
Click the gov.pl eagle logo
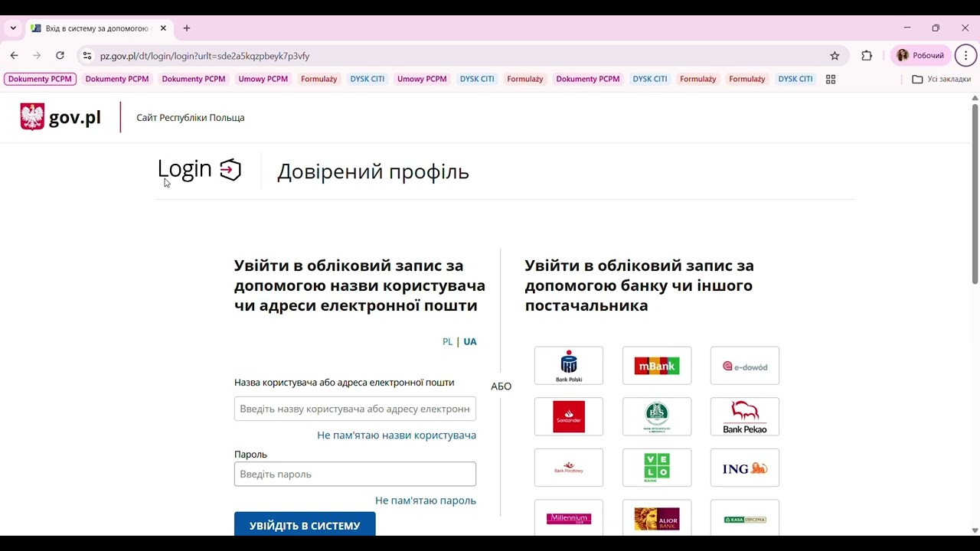[x=32, y=117]
